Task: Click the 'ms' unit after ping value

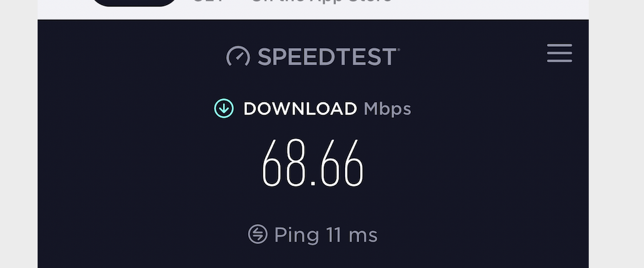Action: [363, 237]
